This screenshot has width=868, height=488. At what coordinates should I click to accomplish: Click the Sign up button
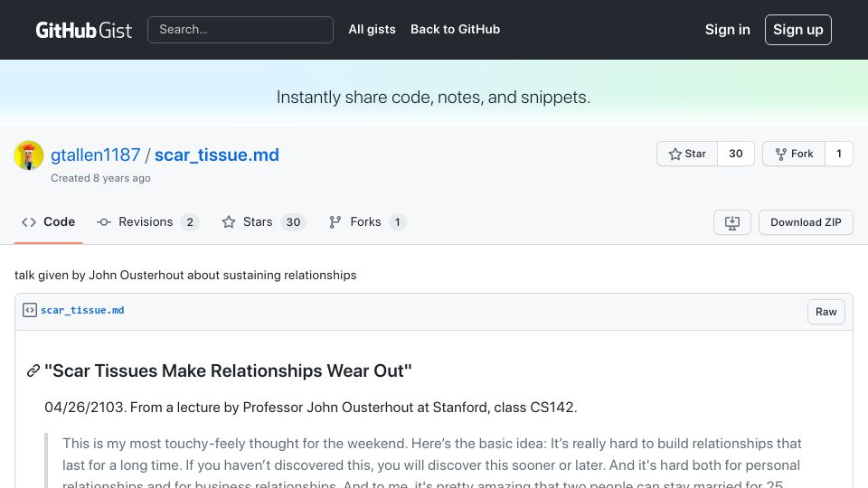click(797, 30)
